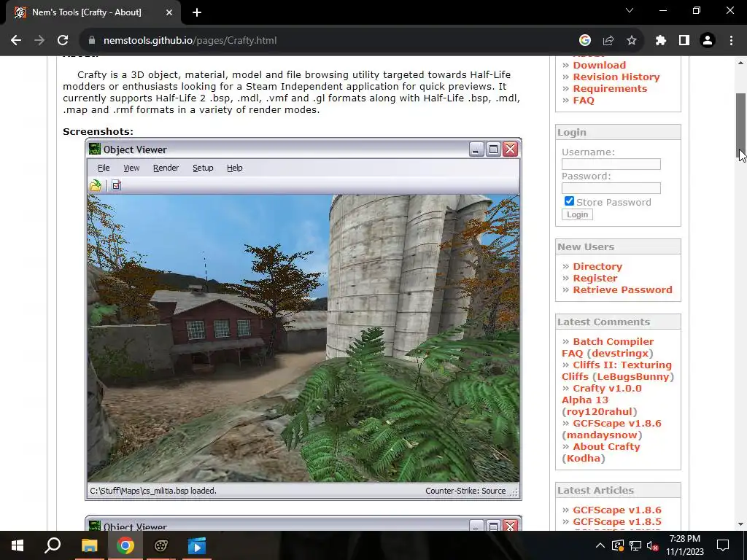Image resolution: width=747 pixels, height=560 pixels.
Task: Go back to the previous page
Action: click(x=16, y=41)
